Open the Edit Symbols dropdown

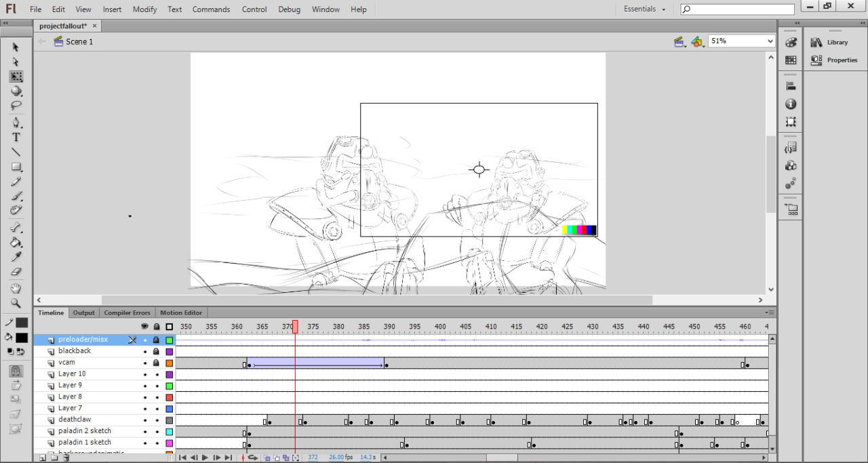tap(698, 42)
